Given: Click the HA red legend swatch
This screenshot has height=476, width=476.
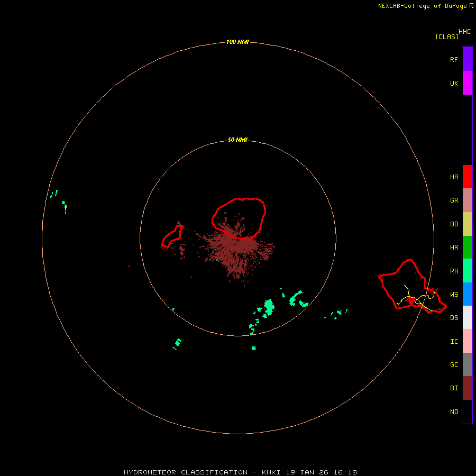Looking at the screenshot, I should [x=467, y=177].
